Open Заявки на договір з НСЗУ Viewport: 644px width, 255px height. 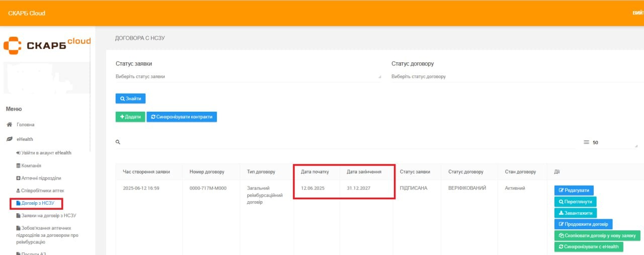tap(48, 216)
